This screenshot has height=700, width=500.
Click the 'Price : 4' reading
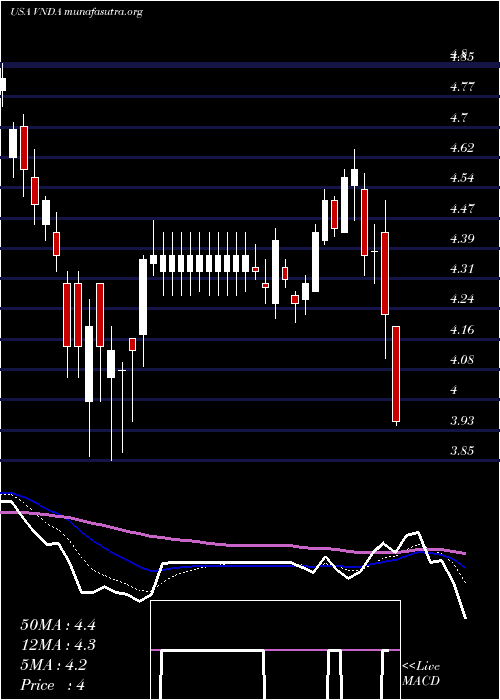52,685
